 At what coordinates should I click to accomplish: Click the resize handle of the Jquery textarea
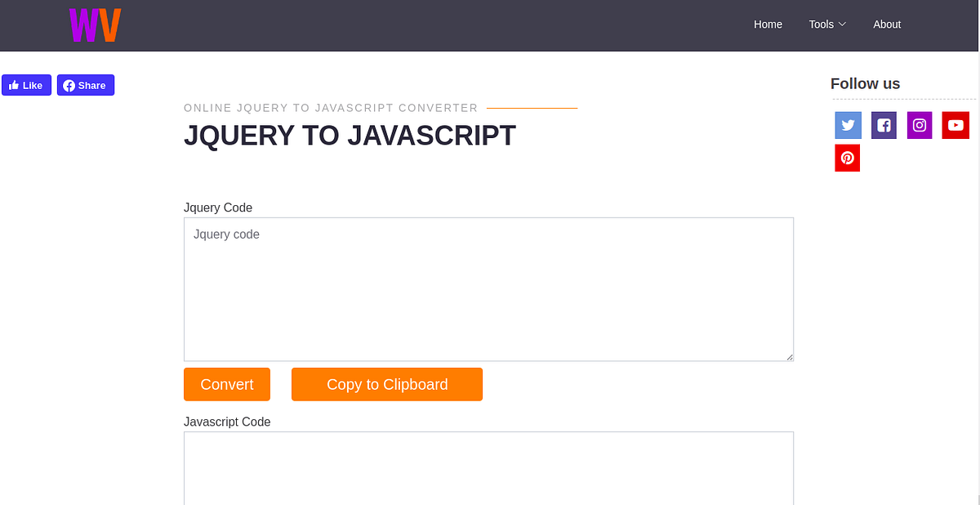coord(790,357)
